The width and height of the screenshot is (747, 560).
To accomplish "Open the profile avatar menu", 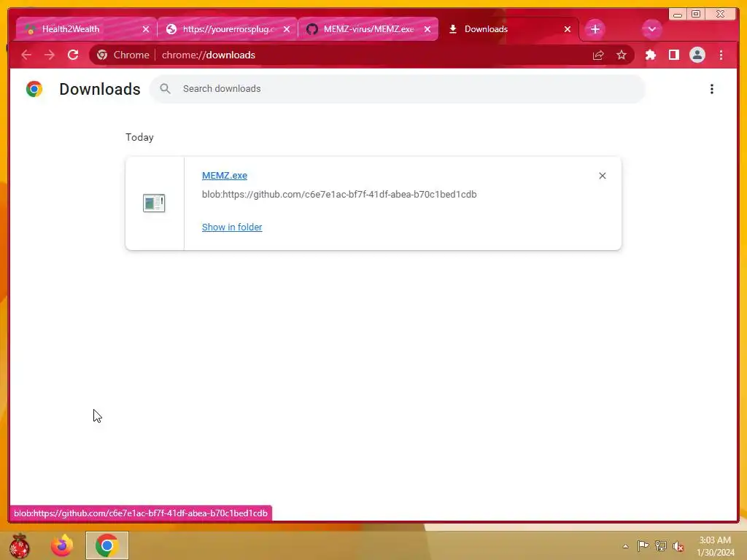I will pyautogui.click(x=697, y=55).
